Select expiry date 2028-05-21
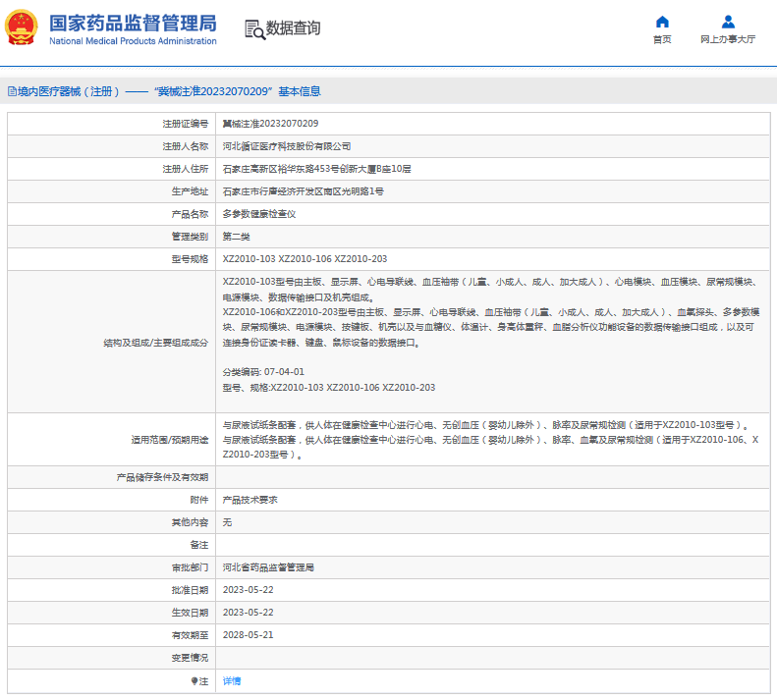The height and width of the screenshot is (700, 777). tap(248, 635)
